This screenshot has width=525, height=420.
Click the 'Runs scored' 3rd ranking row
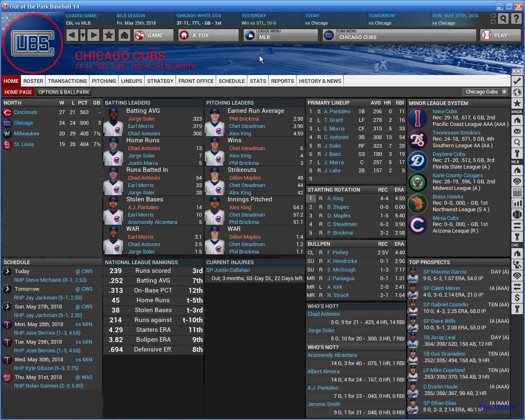tap(153, 271)
